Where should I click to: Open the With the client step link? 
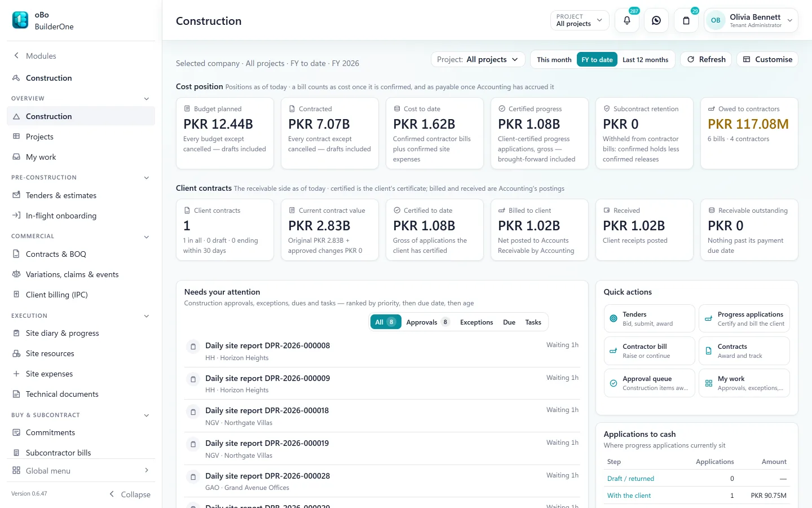pos(629,496)
